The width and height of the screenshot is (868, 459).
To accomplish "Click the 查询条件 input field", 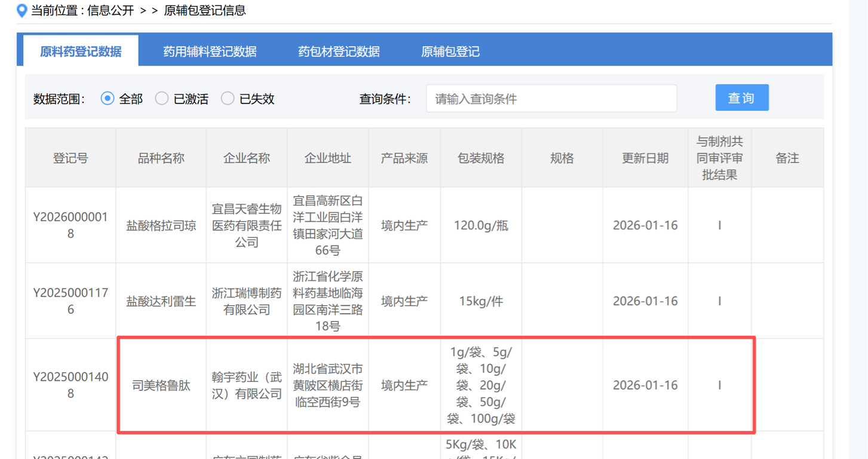I will [551, 99].
